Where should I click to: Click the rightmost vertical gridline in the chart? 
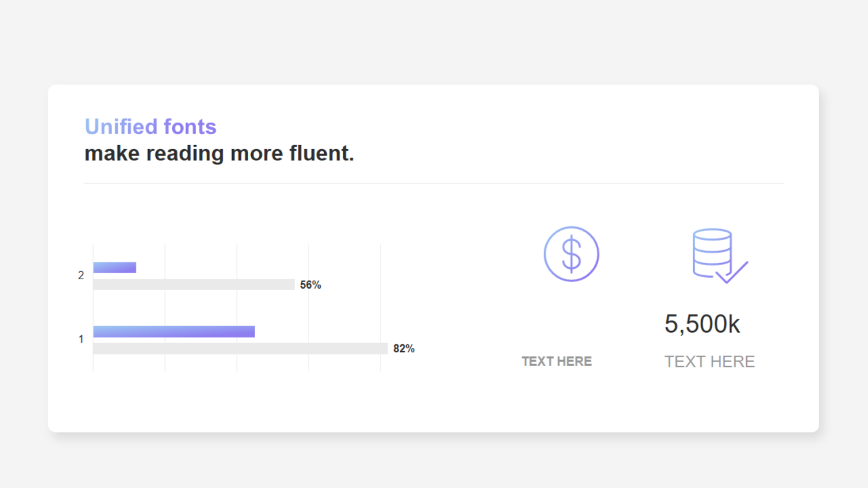380,305
